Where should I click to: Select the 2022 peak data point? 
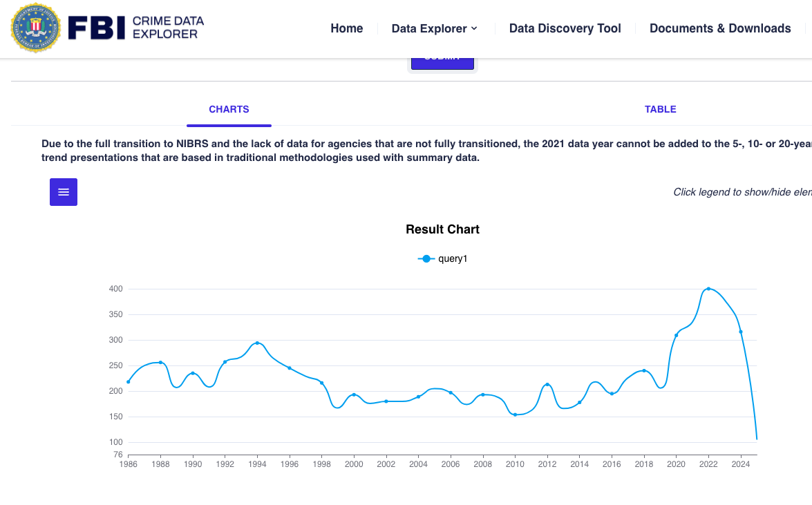pos(708,289)
